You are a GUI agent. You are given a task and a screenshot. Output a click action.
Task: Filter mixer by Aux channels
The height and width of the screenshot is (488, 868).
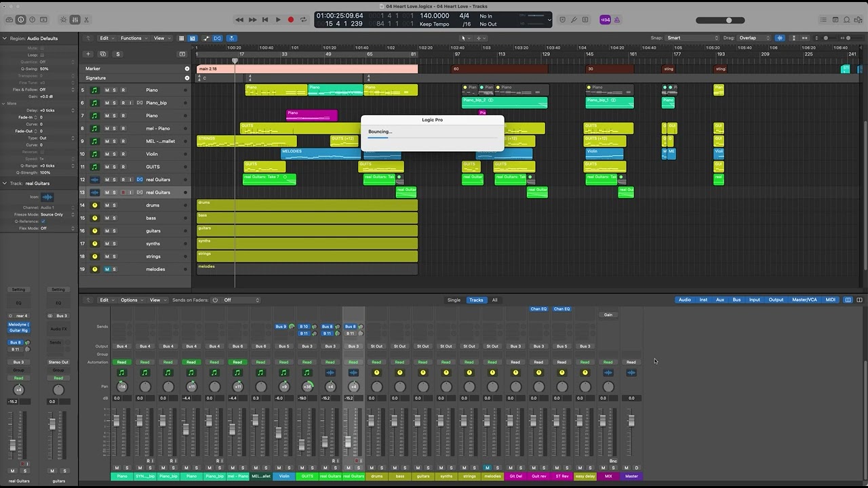coord(719,300)
